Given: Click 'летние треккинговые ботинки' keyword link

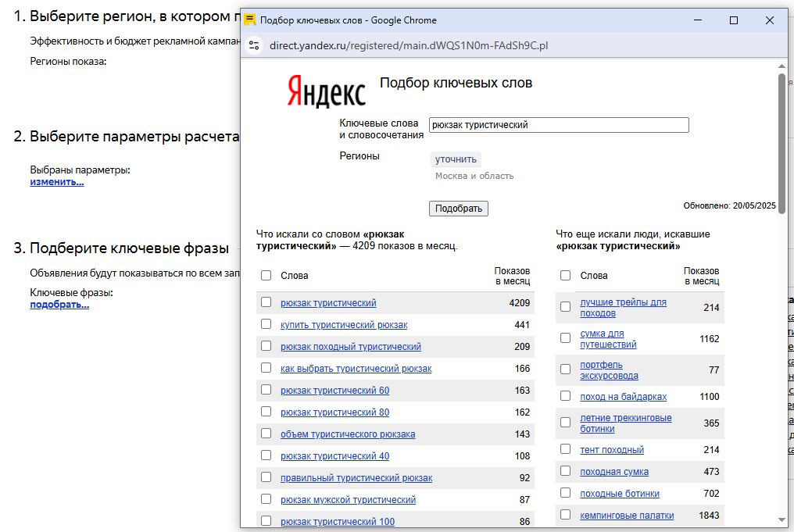Looking at the screenshot, I should tap(625, 423).
